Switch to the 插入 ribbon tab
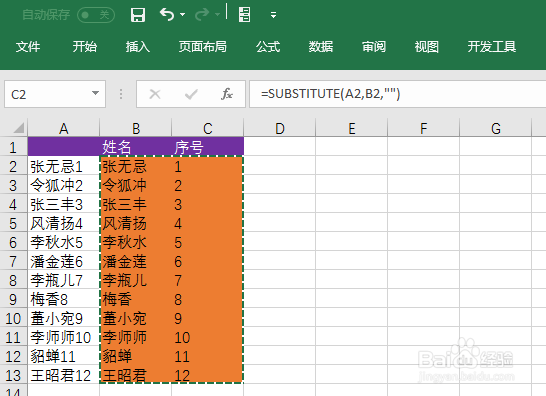This screenshot has width=546, height=396. (x=138, y=46)
